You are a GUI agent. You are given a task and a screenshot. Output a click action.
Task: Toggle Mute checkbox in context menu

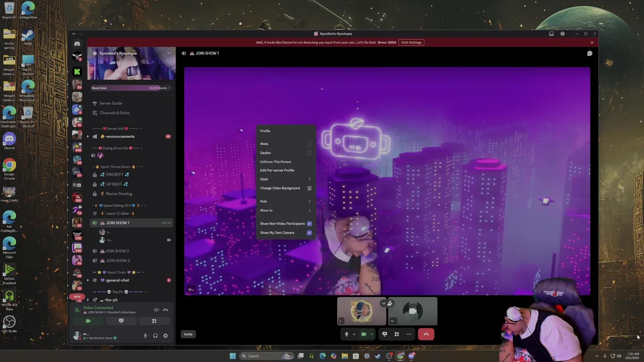(x=309, y=144)
